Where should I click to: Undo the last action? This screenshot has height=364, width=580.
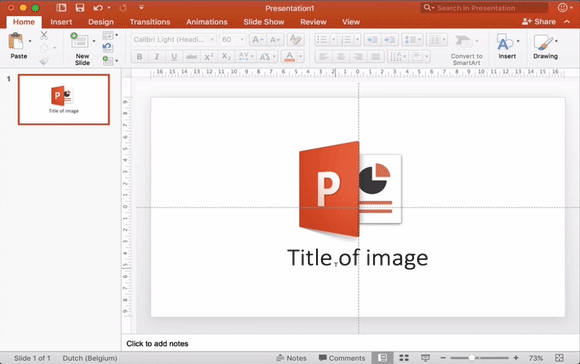pos(98,8)
